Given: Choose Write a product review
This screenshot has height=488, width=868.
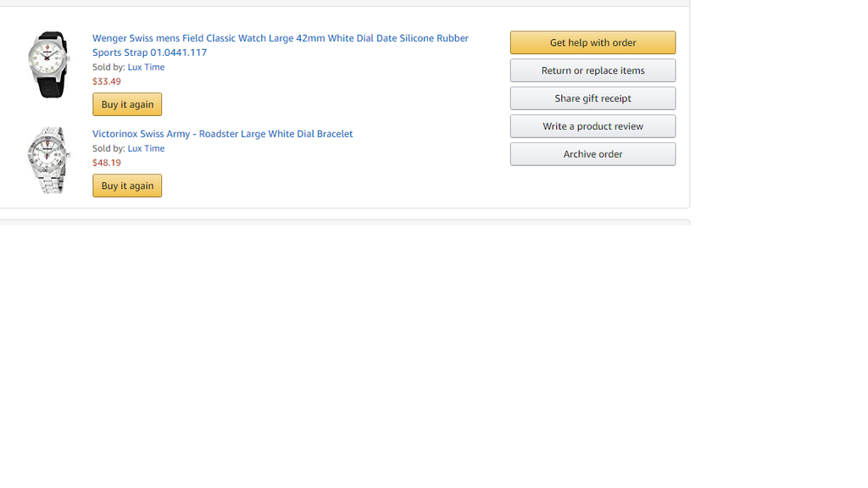Looking at the screenshot, I should 593,126.
